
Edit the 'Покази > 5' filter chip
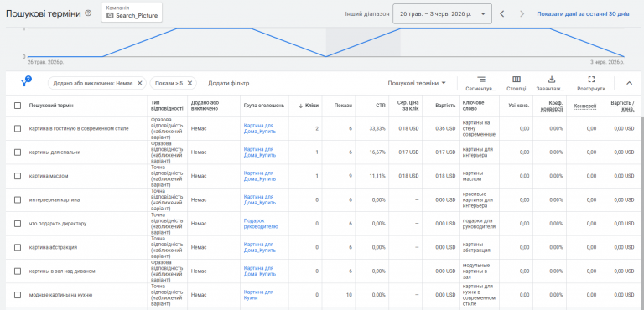(x=169, y=83)
